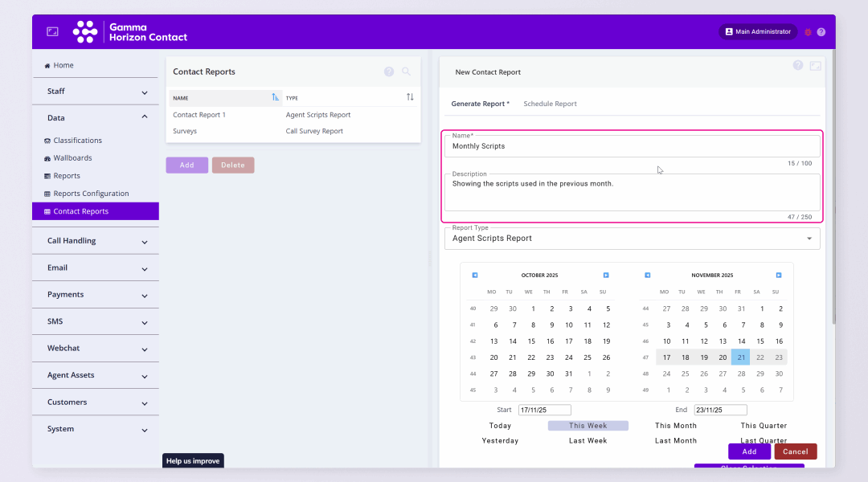Open help icon in Contact Reports header
The image size is (868, 482).
pos(389,71)
